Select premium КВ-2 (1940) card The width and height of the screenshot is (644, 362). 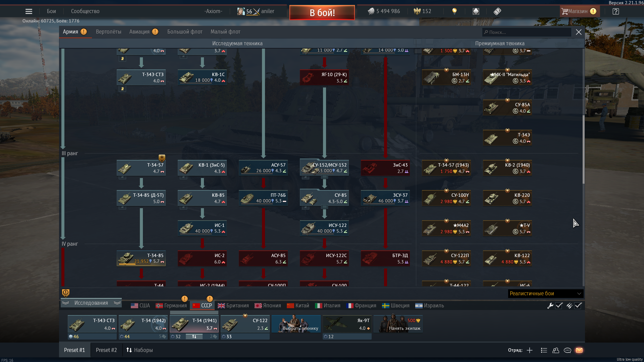tap(507, 168)
